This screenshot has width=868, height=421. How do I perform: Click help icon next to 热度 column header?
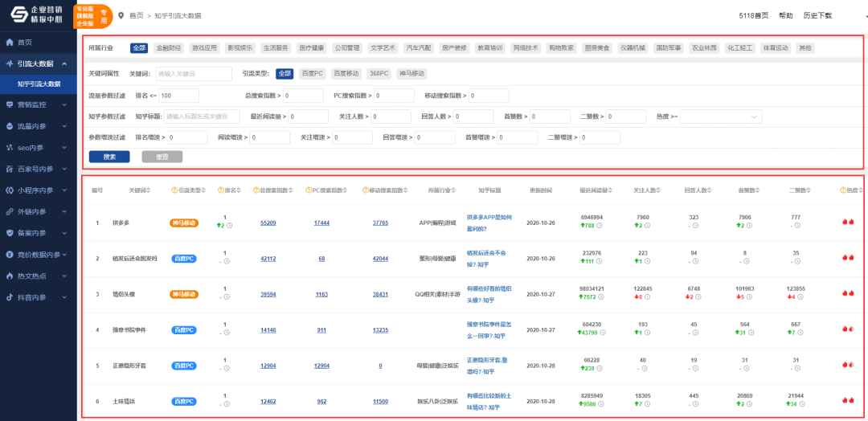[x=842, y=190]
